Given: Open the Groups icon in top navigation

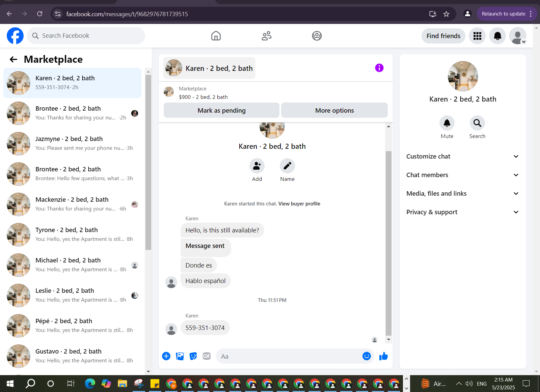Looking at the screenshot, I should click(x=317, y=36).
